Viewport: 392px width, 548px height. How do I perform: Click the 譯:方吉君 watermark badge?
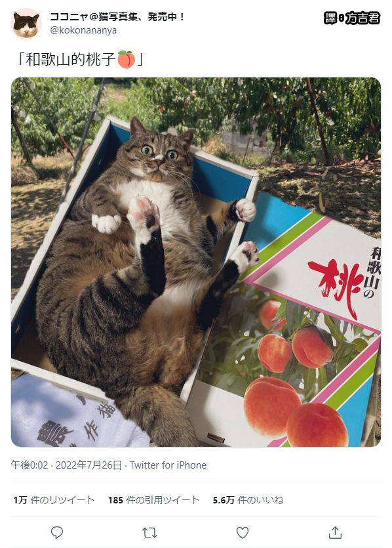[x=352, y=18]
